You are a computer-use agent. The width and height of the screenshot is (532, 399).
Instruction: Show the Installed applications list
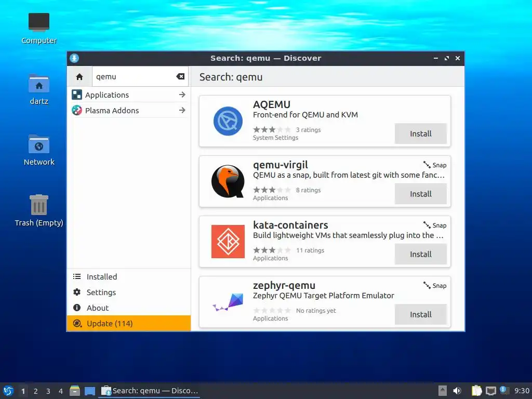coord(129,276)
